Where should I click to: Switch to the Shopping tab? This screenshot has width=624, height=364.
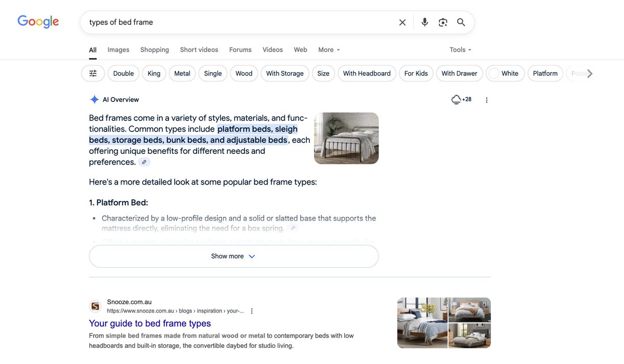click(x=154, y=50)
